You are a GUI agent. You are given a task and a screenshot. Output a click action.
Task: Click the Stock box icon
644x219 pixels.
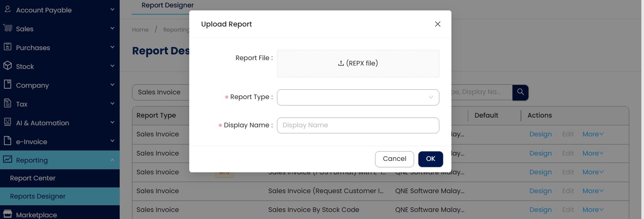(x=8, y=66)
